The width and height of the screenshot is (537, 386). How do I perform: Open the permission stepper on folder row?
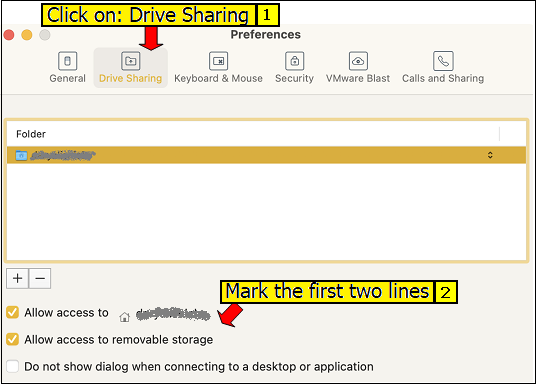(490, 155)
